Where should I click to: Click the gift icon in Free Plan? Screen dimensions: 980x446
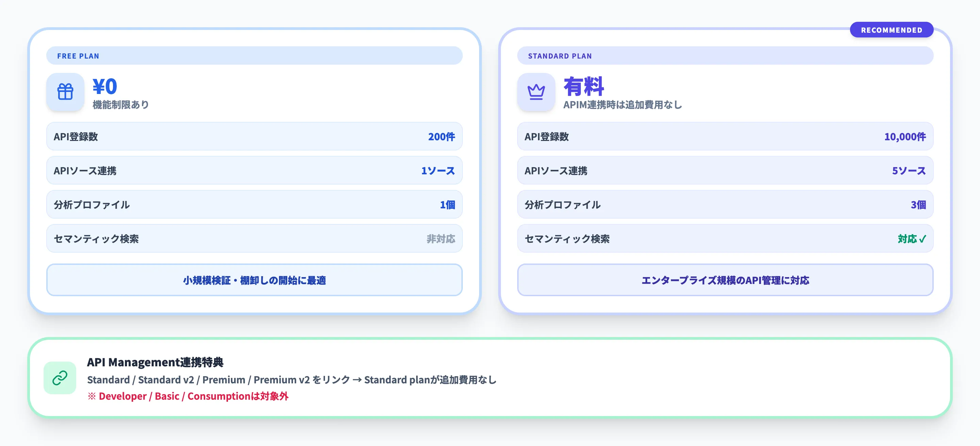[x=65, y=92]
